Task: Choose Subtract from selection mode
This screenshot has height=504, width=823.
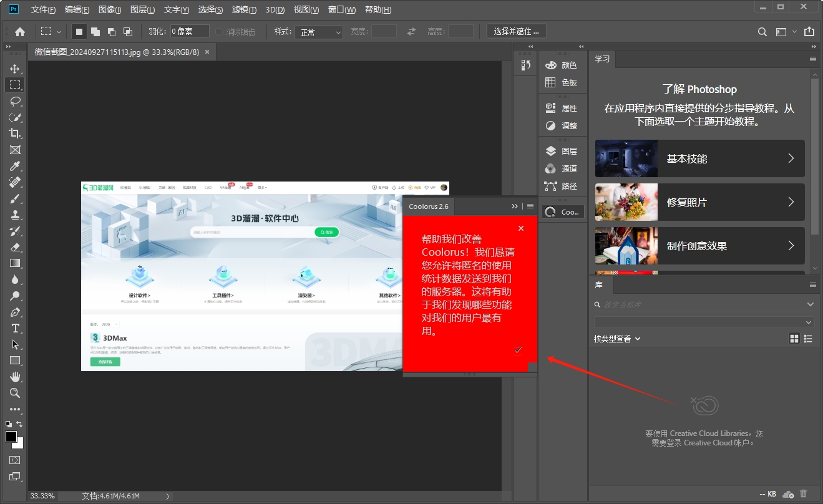Action: 112,31
